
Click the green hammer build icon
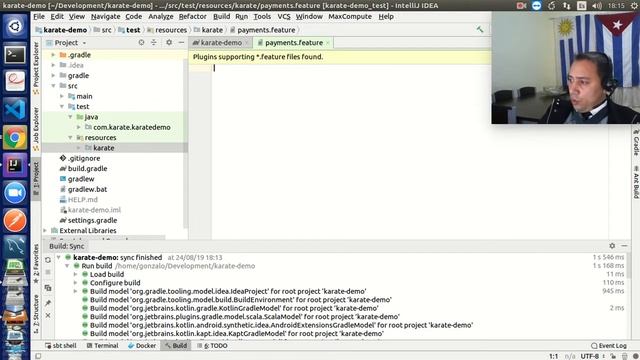pos(480,29)
